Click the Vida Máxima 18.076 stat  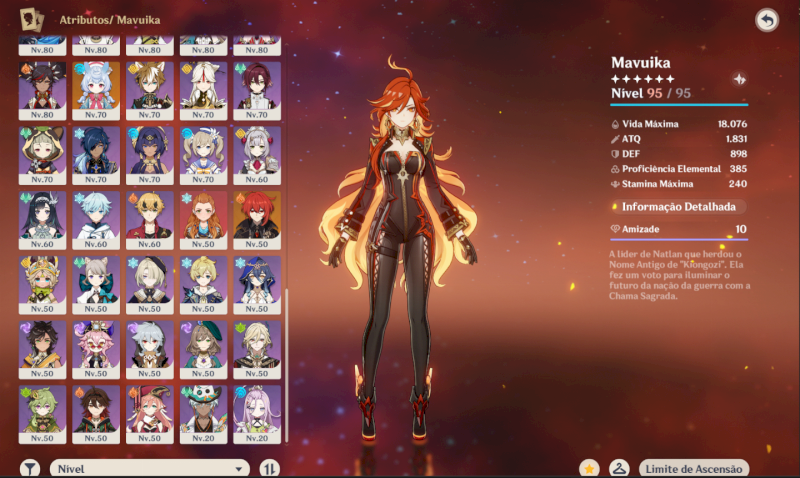point(679,124)
